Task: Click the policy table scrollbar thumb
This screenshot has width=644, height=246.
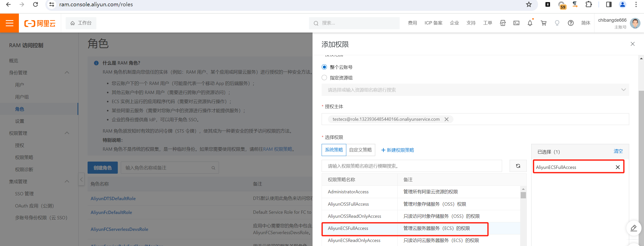Action: pyautogui.click(x=523, y=195)
